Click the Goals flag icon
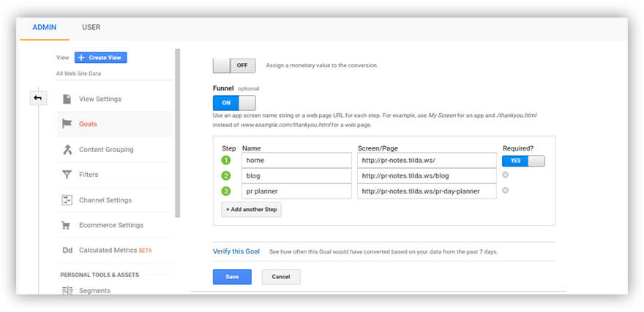644x312 pixels. click(x=67, y=123)
